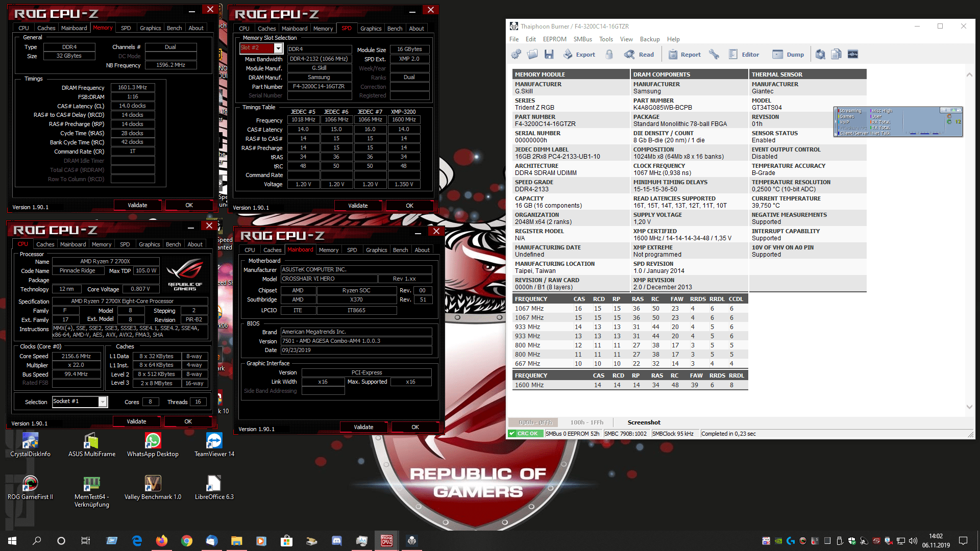
Task: Click DRAM Frequency value 1601.3 MHz
Action: click(132, 88)
